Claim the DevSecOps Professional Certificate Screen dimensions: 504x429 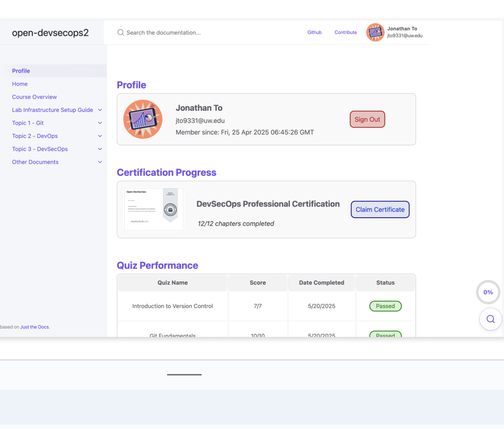point(380,209)
